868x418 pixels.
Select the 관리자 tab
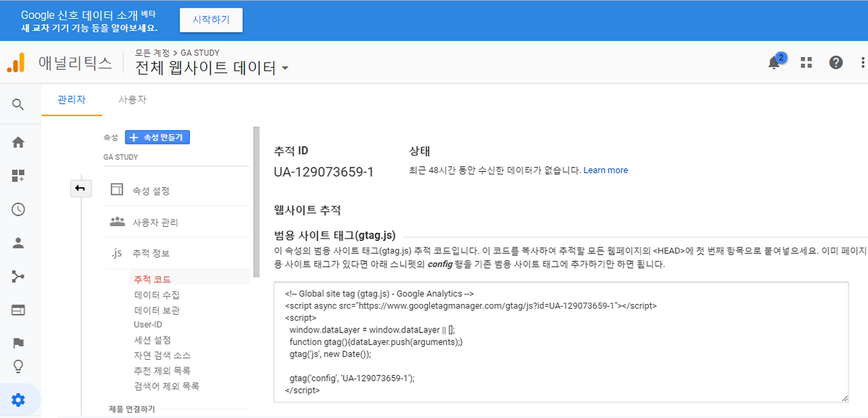(71, 98)
